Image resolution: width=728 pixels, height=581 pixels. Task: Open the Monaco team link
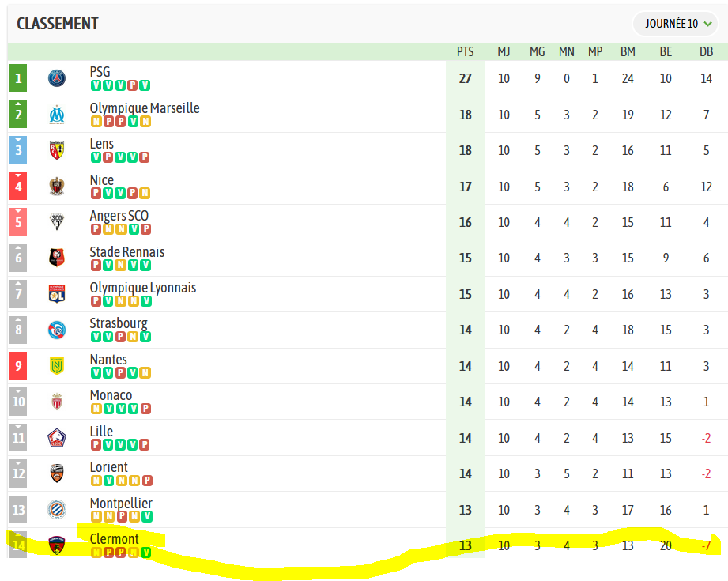click(111, 395)
